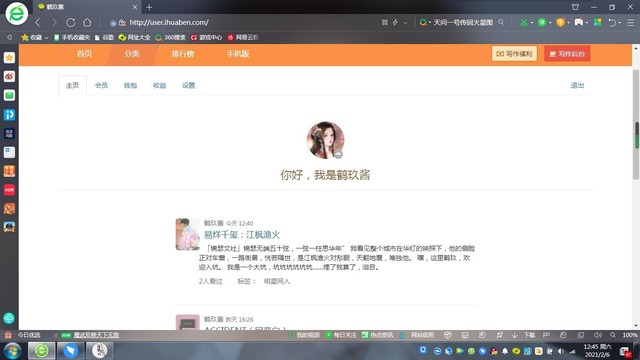Click the red 写作后台 button
Screen dimensions: 640x360
pyautogui.click(x=567, y=54)
